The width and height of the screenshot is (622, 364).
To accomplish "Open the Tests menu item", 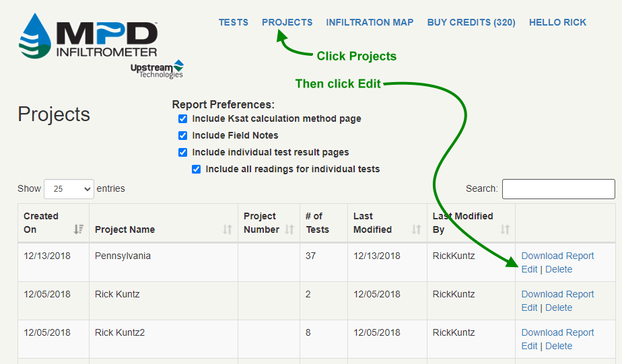I will pos(233,22).
